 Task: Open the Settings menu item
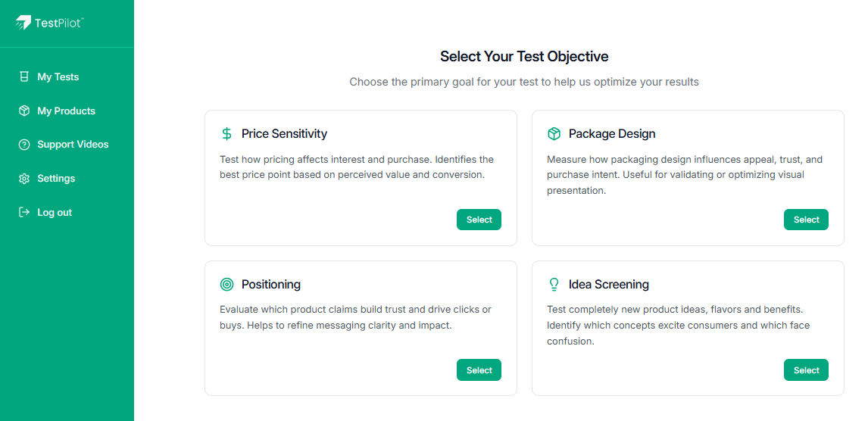tap(56, 179)
